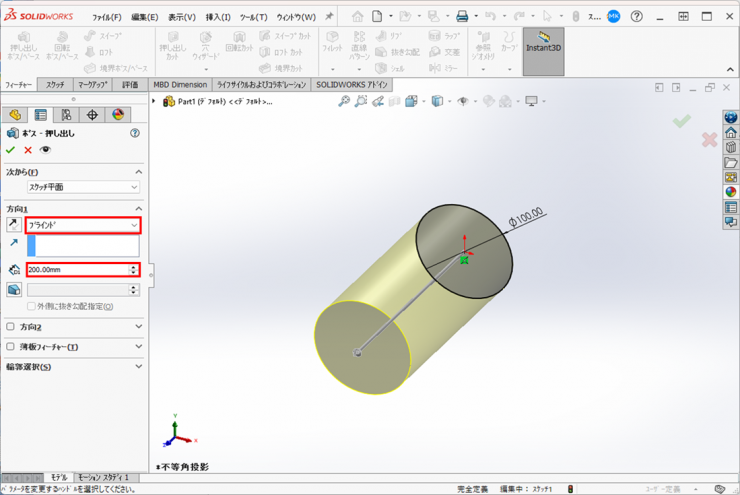Open the ブラインド end condition dropdown

(83, 226)
